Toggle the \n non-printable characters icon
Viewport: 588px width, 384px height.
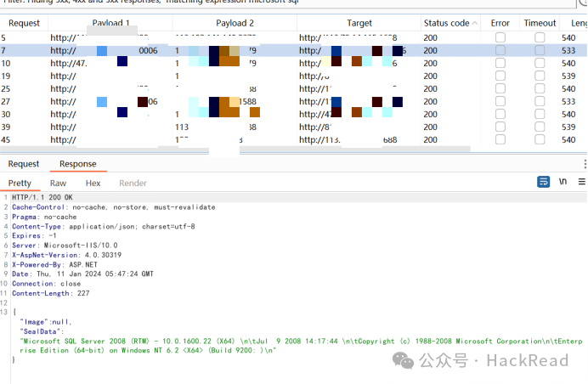(563, 182)
